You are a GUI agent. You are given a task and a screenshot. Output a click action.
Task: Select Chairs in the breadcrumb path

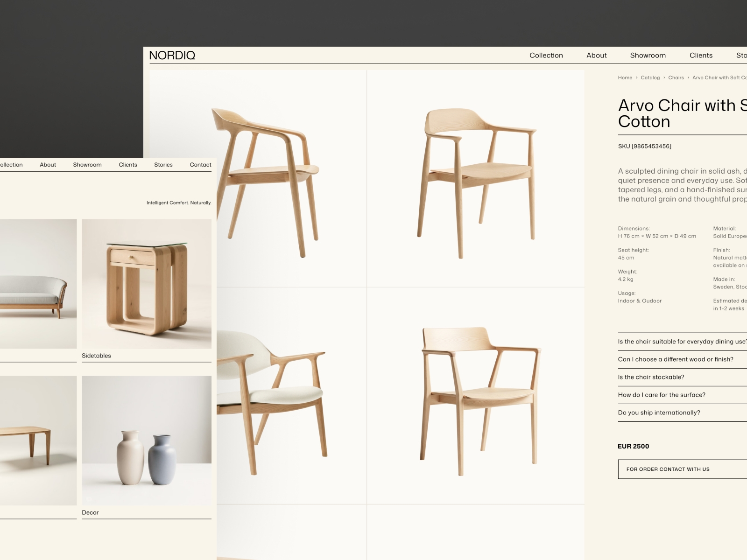[x=676, y=77]
